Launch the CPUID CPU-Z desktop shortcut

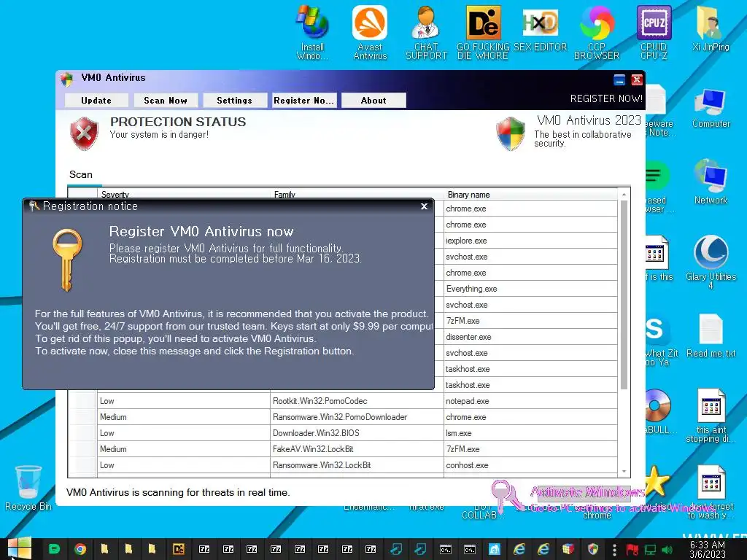654,32
